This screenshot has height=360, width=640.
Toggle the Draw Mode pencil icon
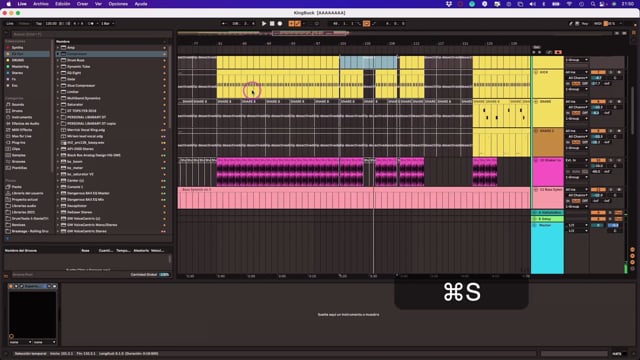pos(571,24)
